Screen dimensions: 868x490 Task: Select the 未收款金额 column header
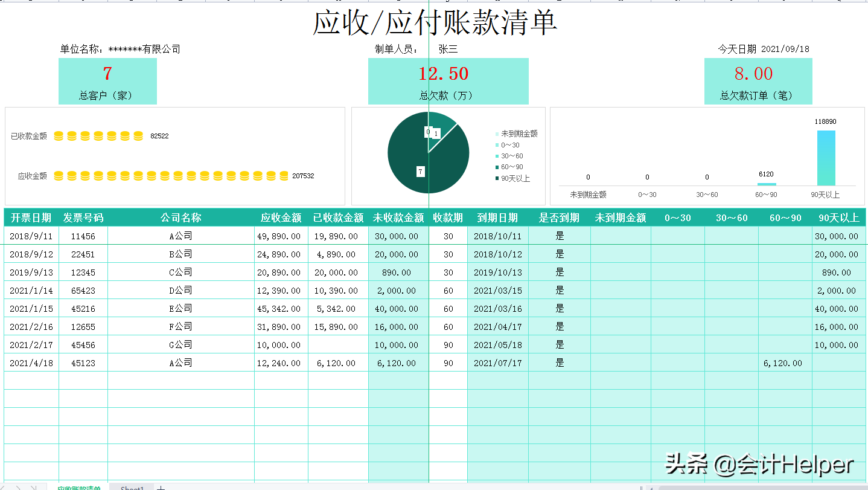[x=398, y=218]
